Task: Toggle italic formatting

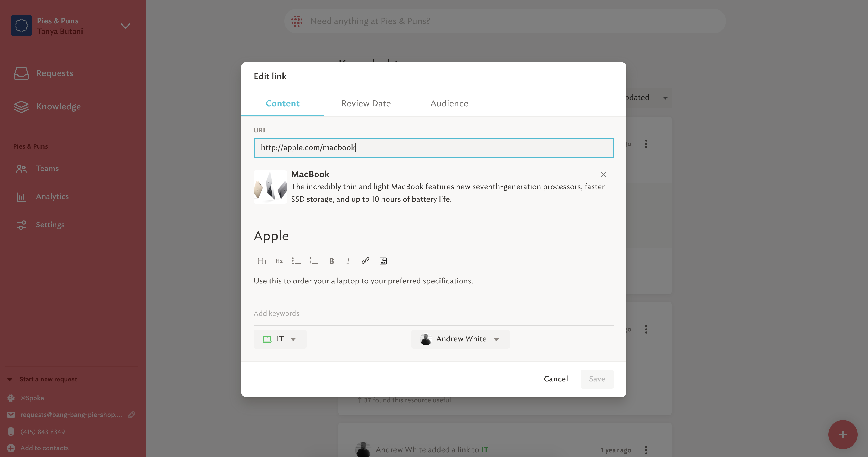Action: click(x=348, y=261)
